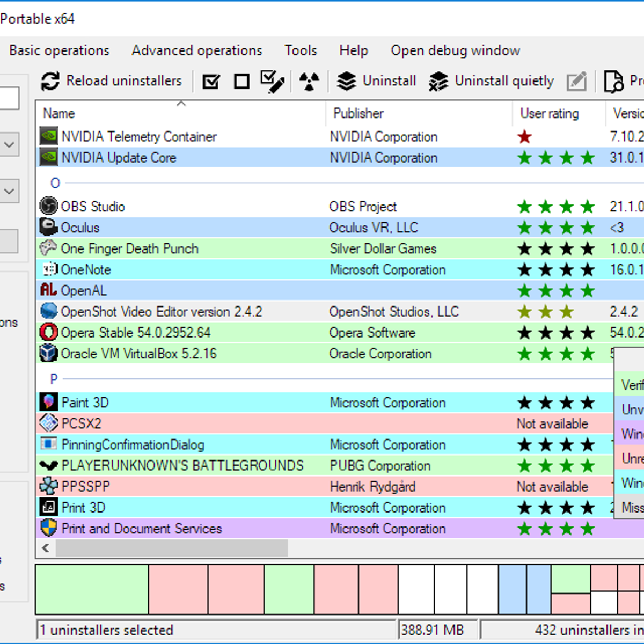Click the largest green block in the treemap

(92, 589)
